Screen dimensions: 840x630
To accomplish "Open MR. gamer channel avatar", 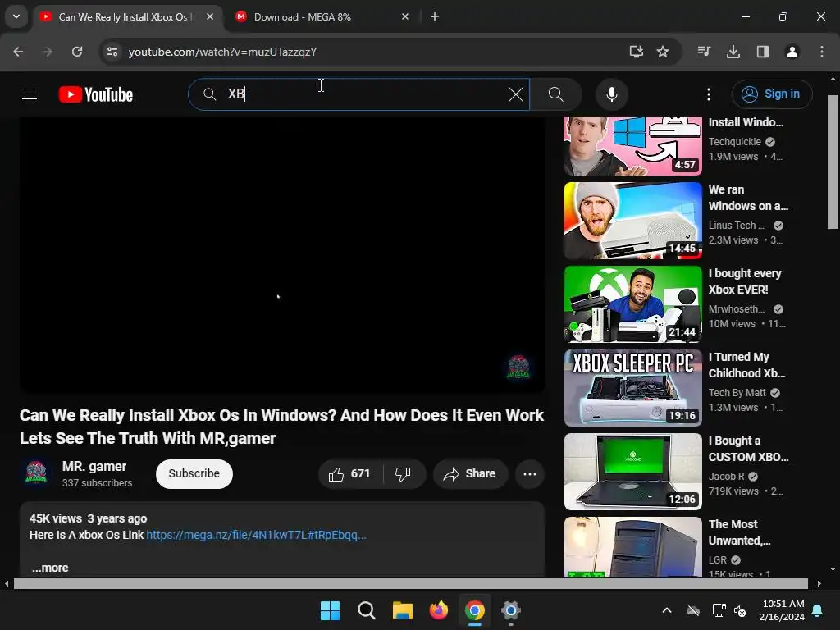I will (x=36, y=473).
